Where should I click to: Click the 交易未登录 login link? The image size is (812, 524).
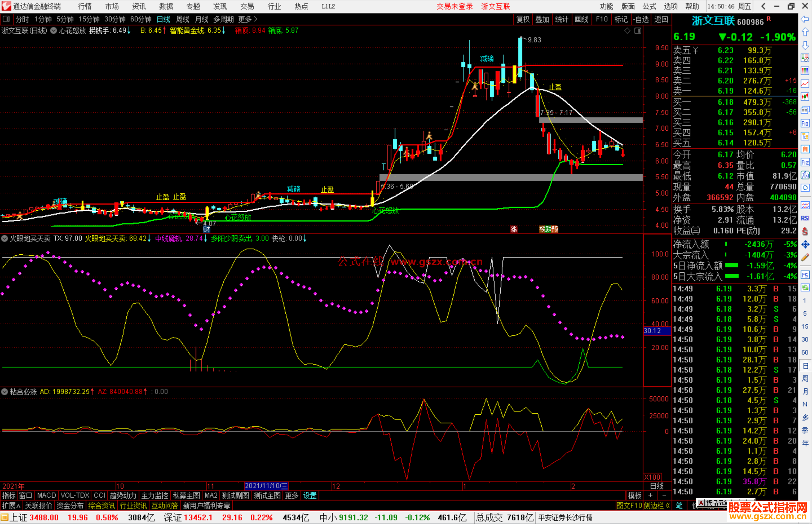click(454, 6)
